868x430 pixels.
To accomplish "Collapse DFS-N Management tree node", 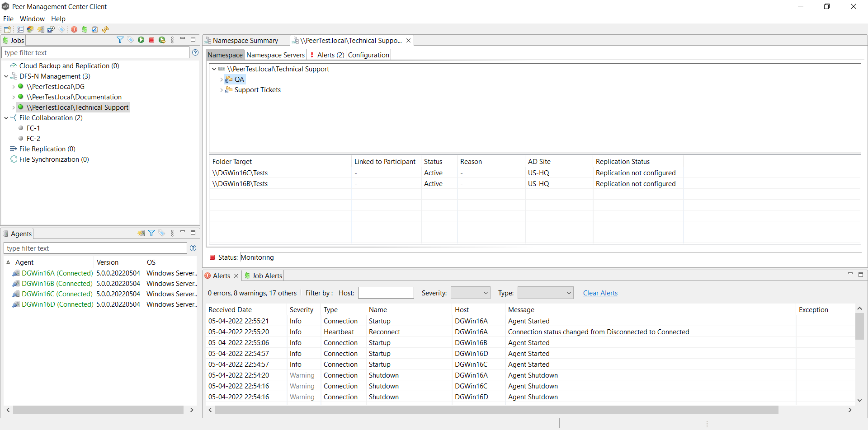I will tap(6, 76).
